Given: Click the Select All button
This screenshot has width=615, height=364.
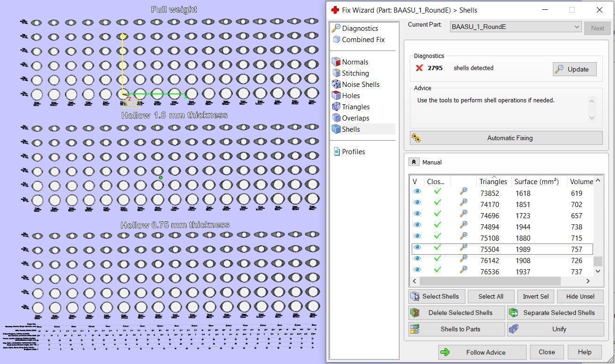Looking at the screenshot, I should pyautogui.click(x=491, y=296).
